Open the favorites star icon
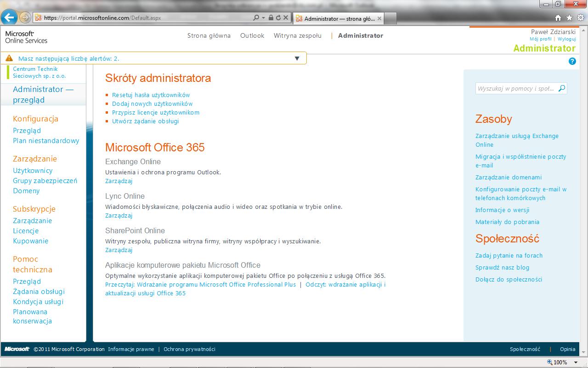588x368 pixels. click(569, 18)
